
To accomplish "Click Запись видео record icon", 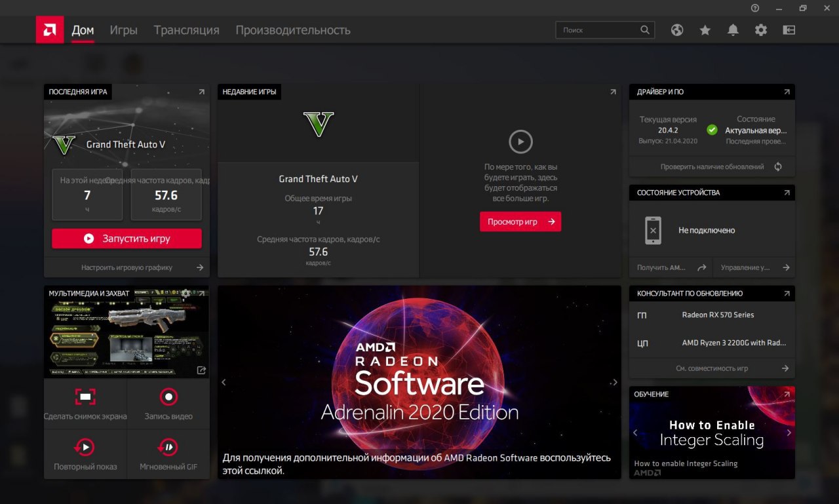I will tap(168, 397).
